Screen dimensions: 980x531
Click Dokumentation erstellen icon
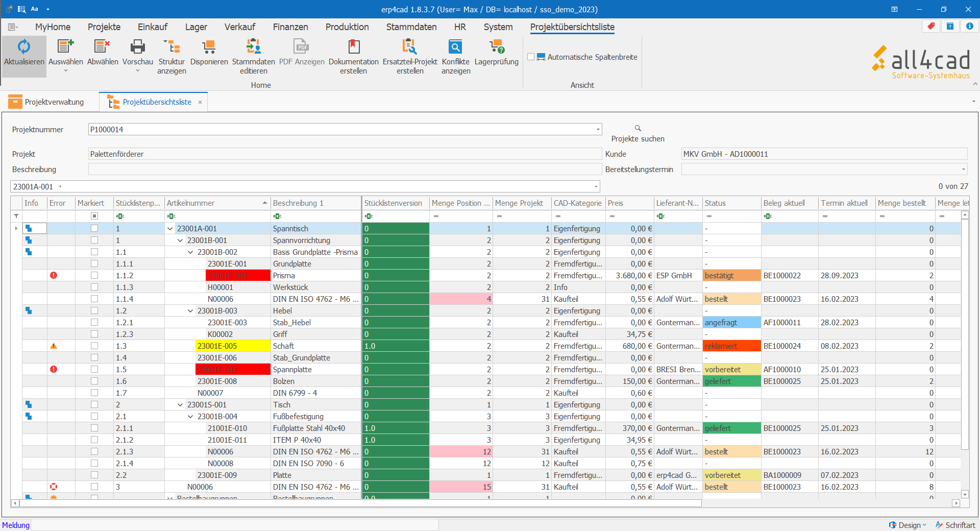[354, 47]
